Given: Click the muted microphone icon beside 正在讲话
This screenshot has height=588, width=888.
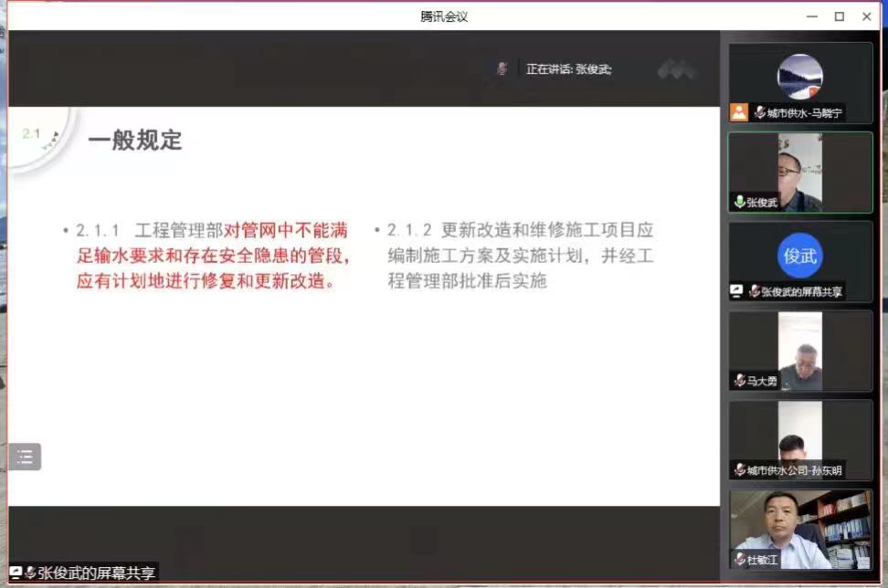Looking at the screenshot, I should (x=502, y=69).
